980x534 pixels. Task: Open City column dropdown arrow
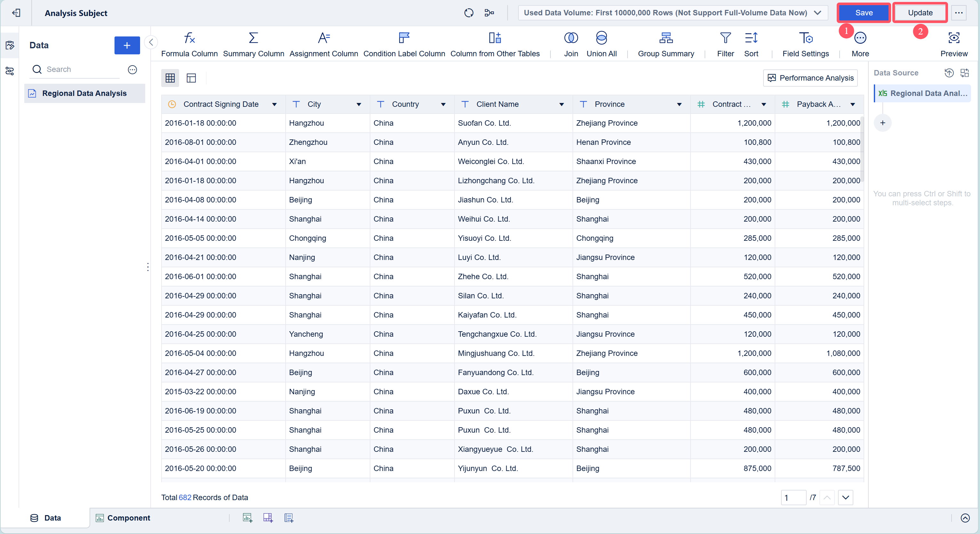[359, 104]
